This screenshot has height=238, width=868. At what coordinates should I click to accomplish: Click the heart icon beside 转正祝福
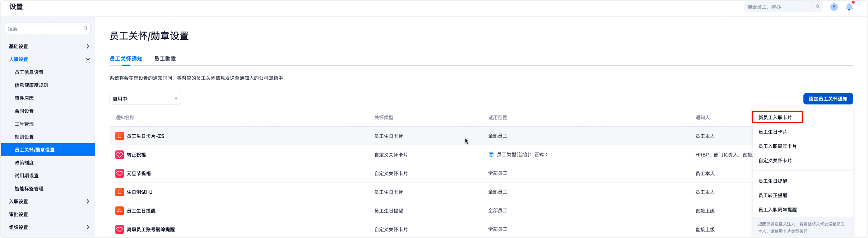(120, 155)
